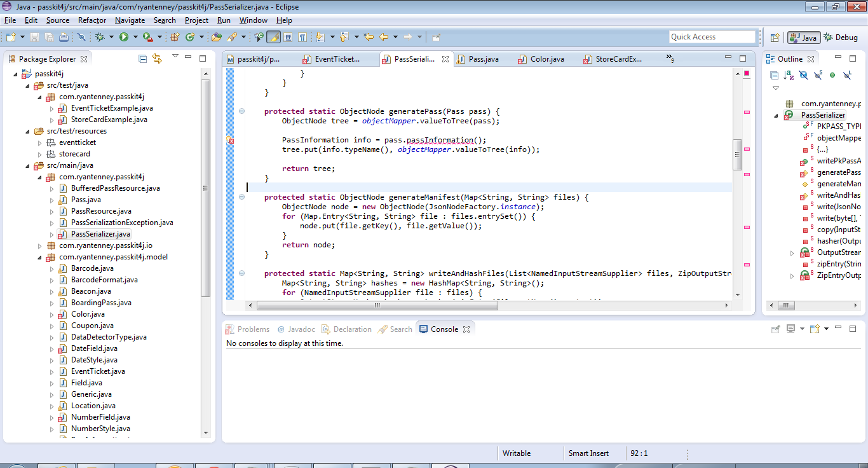The image size is (868, 468).
Task: Click the Save All toolbar icon
Action: coord(49,37)
